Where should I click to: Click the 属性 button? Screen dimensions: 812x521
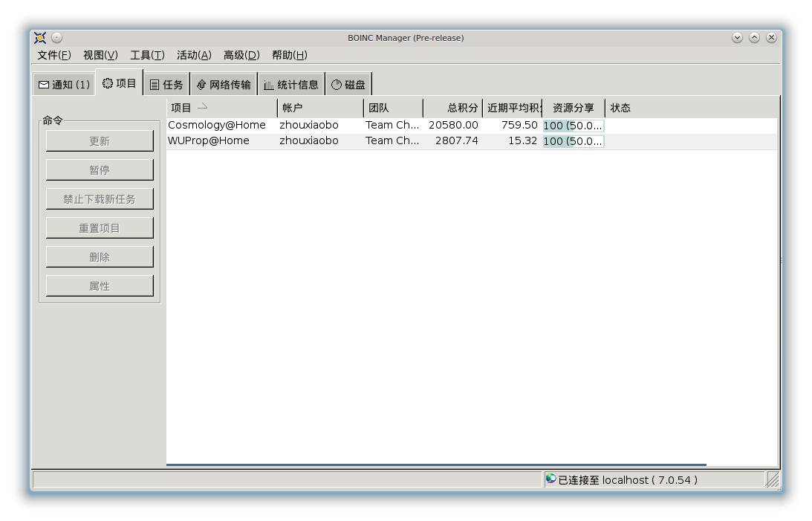click(100, 286)
